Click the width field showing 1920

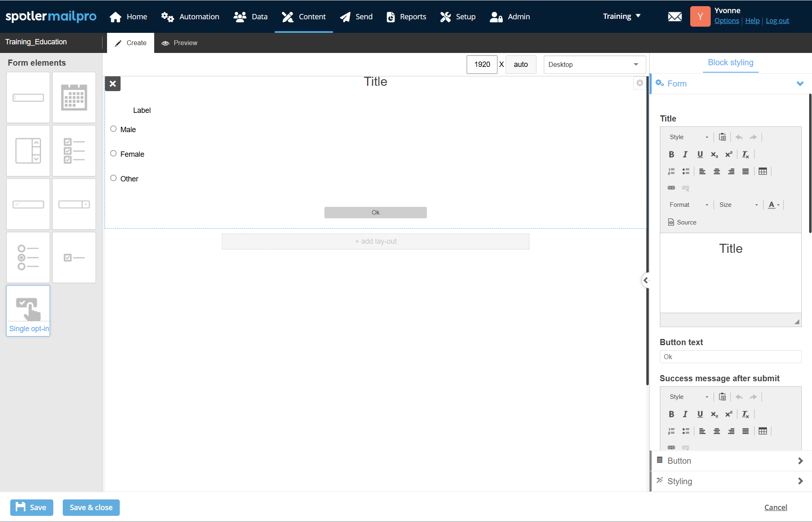click(482, 64)
